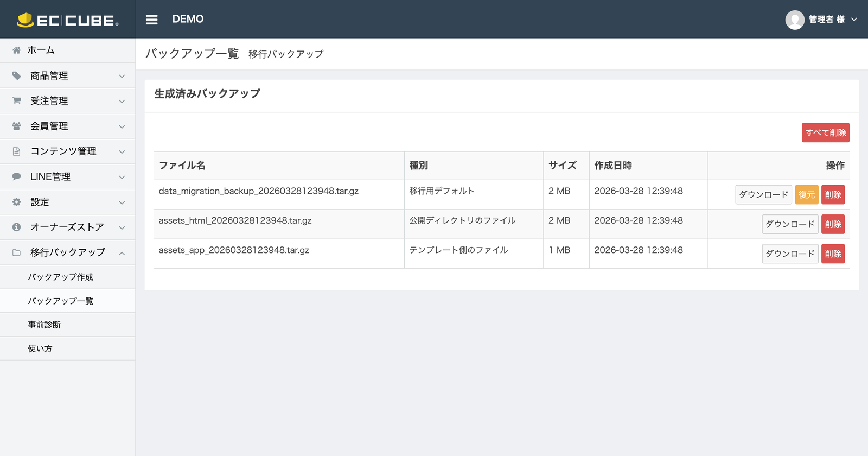The image size is (868, 456).
Task: Click the tag icon for 商品管理
Action: coord(17,75)
